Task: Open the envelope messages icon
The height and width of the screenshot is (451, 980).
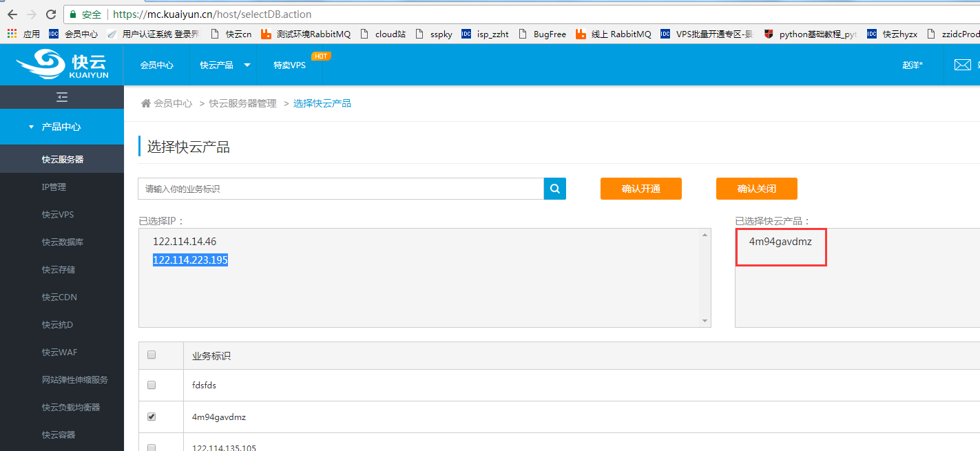Action: point(962,65)
